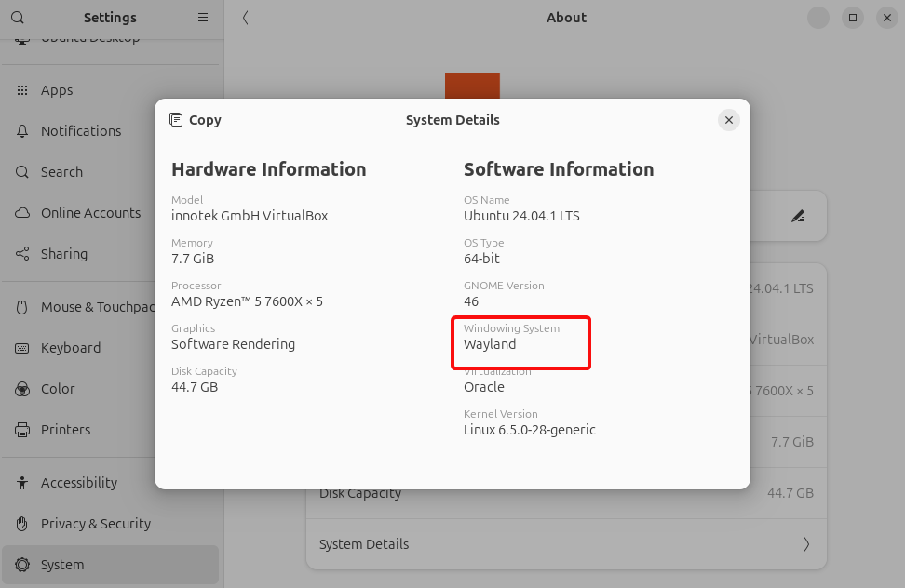Maximize the Settings window
905x588 pixels.
853,18
